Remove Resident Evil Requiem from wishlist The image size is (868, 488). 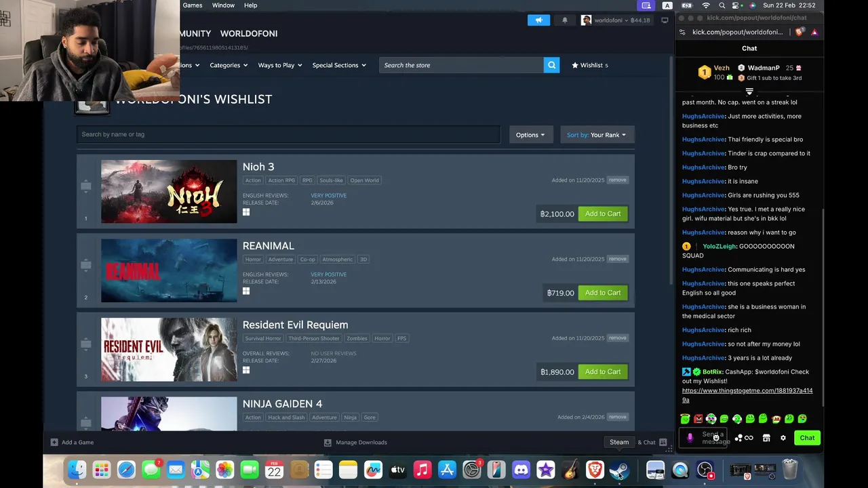[x=618, y=338]
